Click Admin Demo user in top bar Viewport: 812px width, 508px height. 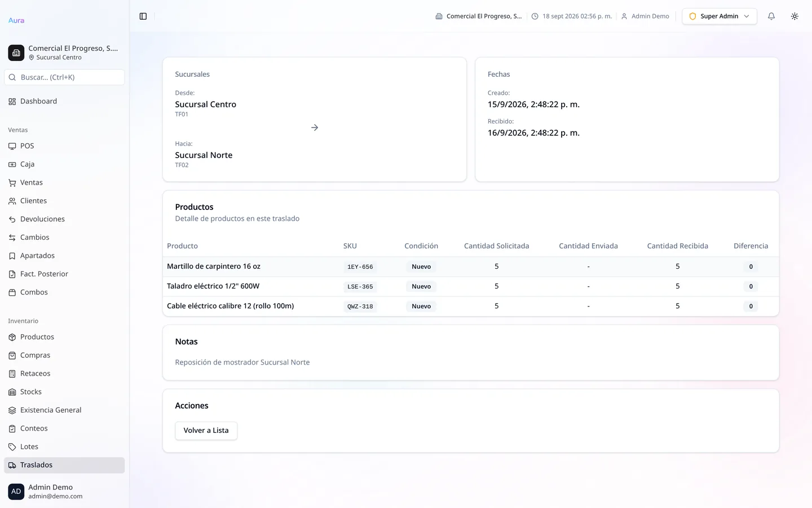pyautogui.click(x=645, y=16)
